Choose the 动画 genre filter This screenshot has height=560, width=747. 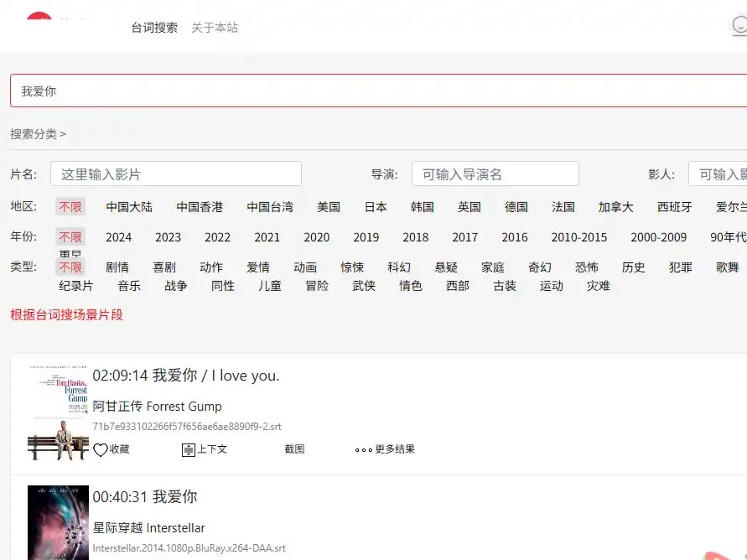click(305, 267)
